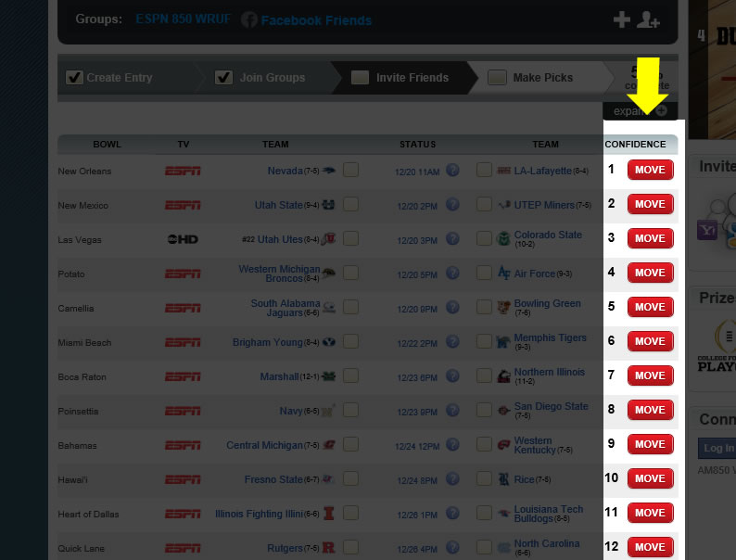
Task: Move confidence for rank 4 game
Action: point(650,273)
